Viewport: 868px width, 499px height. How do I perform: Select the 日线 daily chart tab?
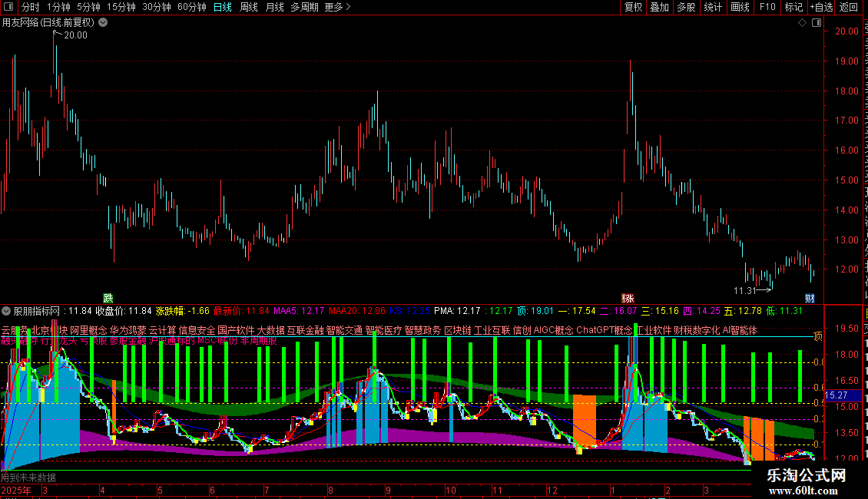tap(223, 7)
